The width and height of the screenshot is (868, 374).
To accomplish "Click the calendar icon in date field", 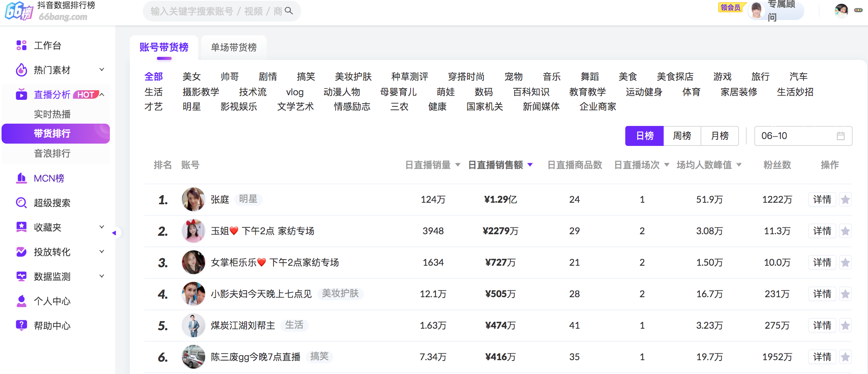I will click(x=841, y=136).
